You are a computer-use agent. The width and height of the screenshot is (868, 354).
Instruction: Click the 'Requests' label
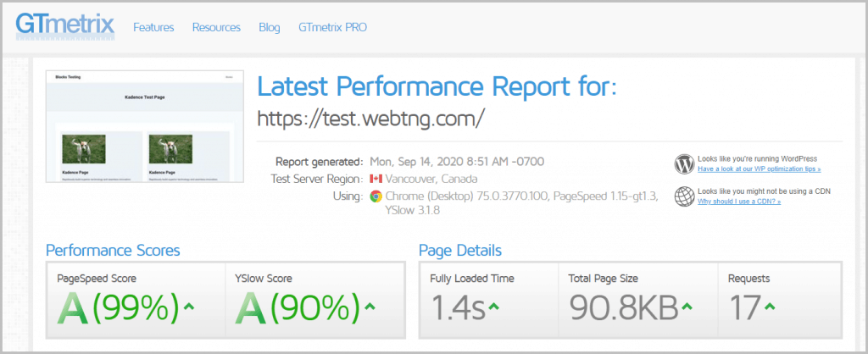[749, 279]
